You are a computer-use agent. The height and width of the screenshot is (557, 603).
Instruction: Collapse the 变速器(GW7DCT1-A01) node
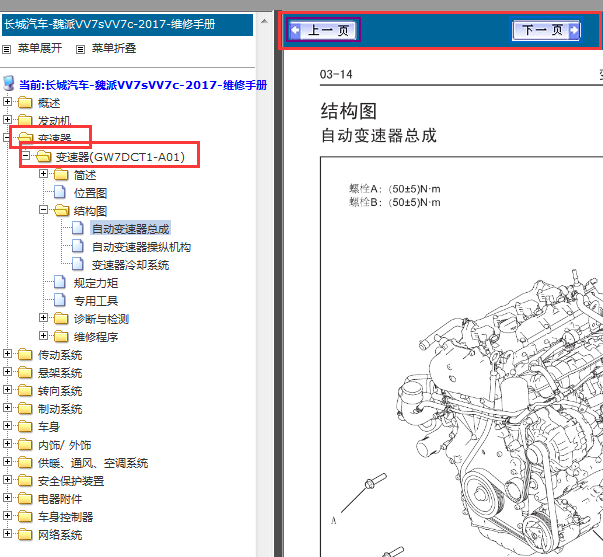tap(25, 156)
